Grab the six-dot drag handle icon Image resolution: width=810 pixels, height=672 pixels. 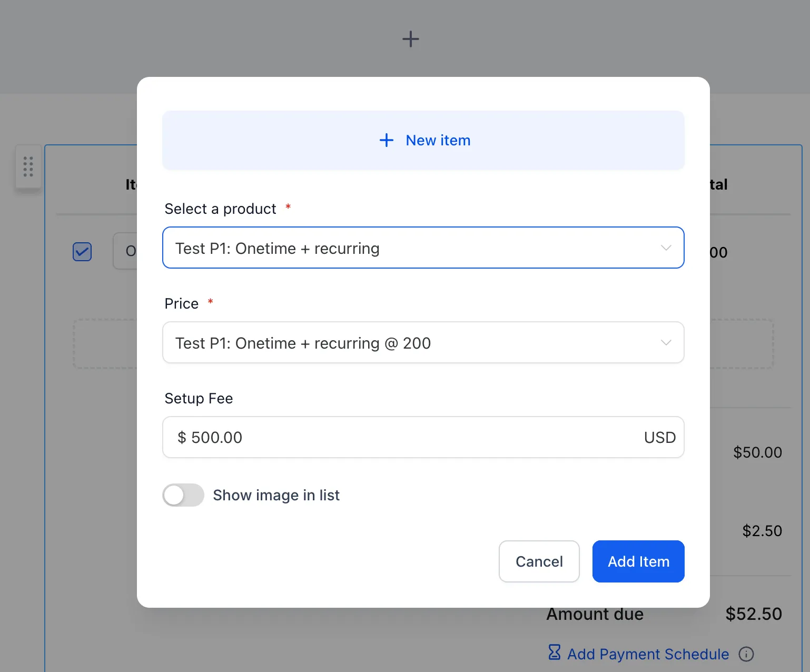click(28, 166)
